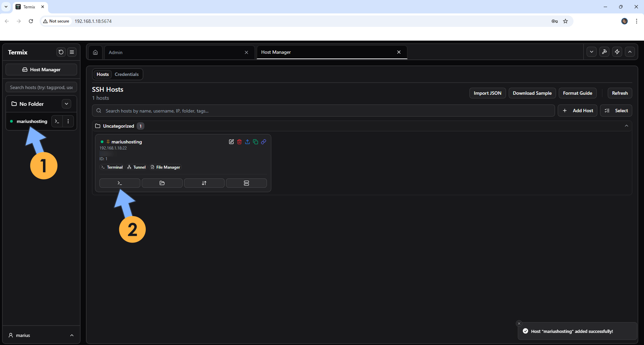Open the file manager folder button on host card
This screenshot has width=644, height=345.
[162, 183]
